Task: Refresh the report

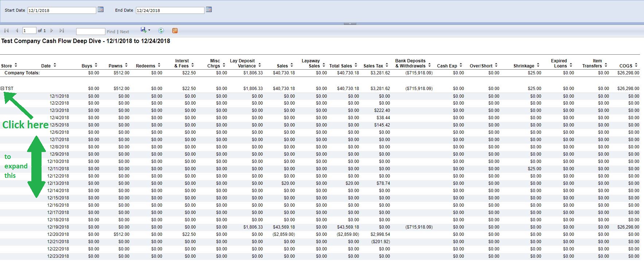Action: pyautogui.click(x=161, y=31)
